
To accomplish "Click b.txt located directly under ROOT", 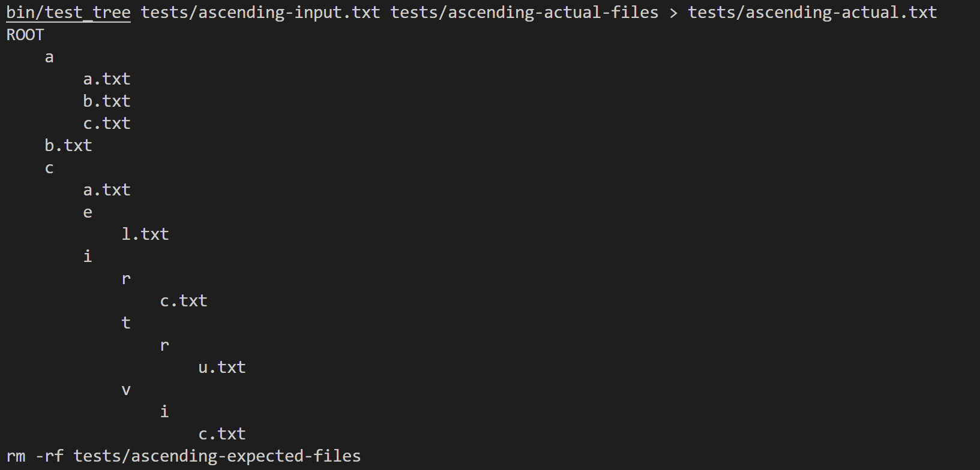I will click(68, 146).
